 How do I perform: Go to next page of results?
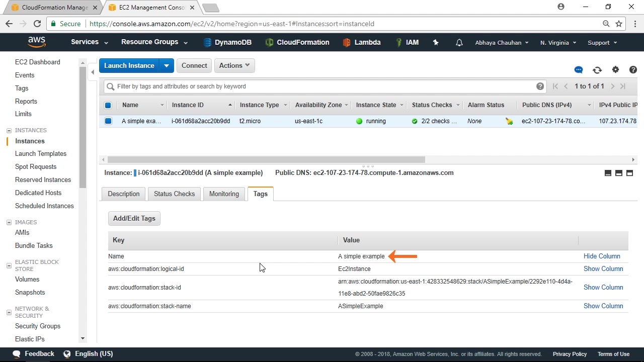[x=612, y=86]
